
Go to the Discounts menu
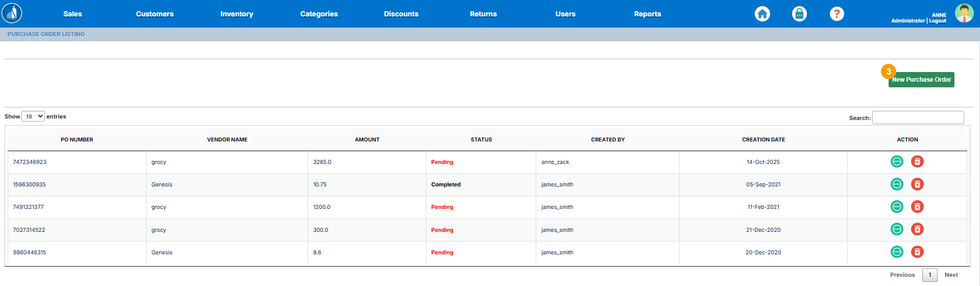401,14
